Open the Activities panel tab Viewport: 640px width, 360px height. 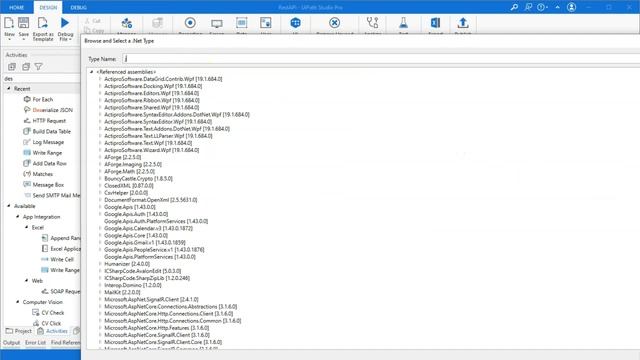pos(53,331)
